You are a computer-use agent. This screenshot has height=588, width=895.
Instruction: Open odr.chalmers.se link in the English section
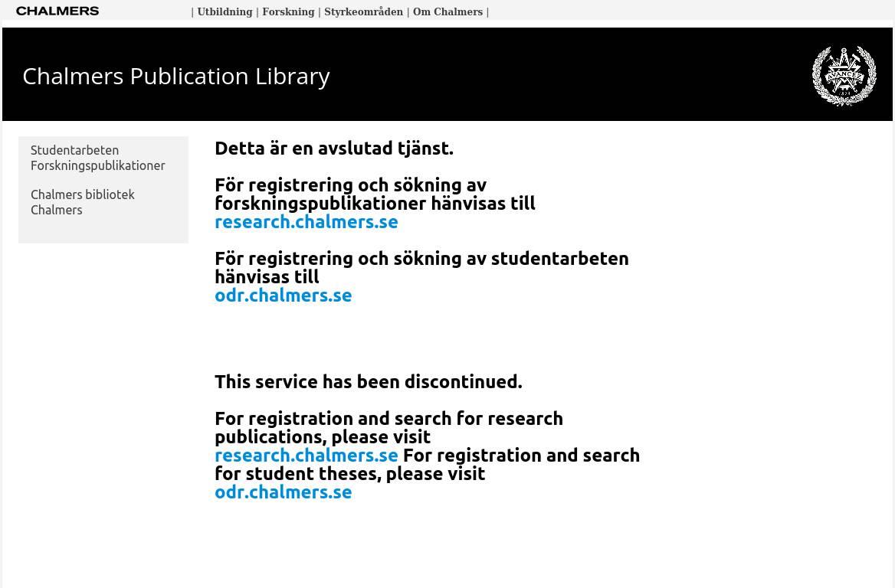pos(283,492)
